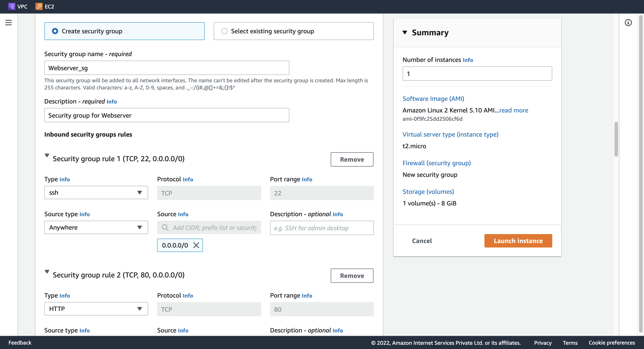
Task: Click the Launch instance button
Action: click(518, 241)
